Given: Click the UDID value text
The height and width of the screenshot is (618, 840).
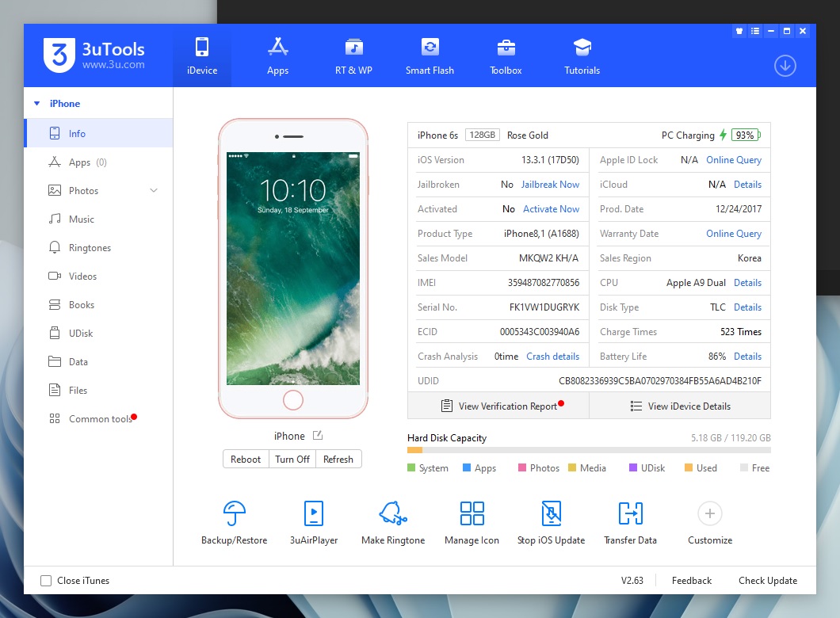Looking at the screenshot, I should (659, 381).
